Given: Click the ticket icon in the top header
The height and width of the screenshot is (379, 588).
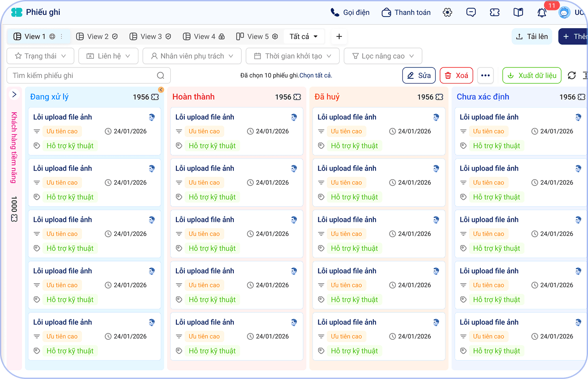Looking at the screenshot, I should (494, 13).
